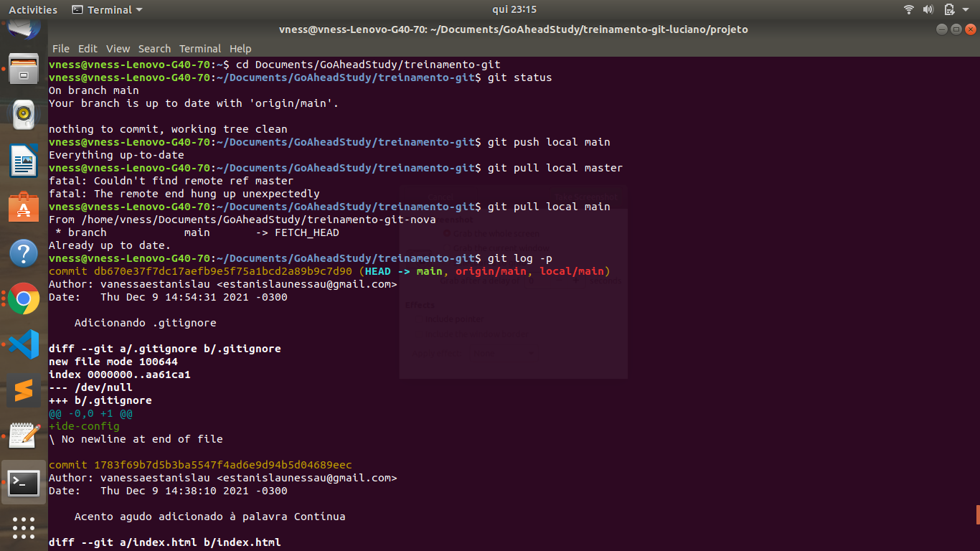
Task: Click 'Acento agudo adicionado' commit message
Action: (210, 517)
